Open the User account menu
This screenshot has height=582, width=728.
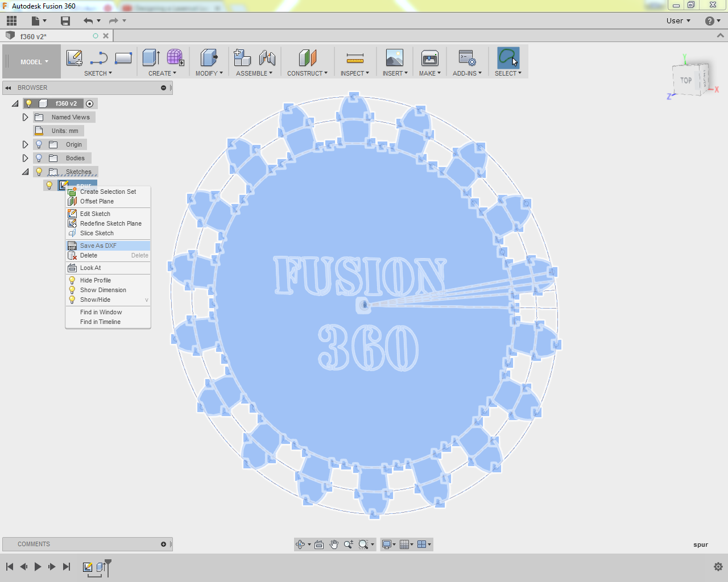tap(678, 21)
